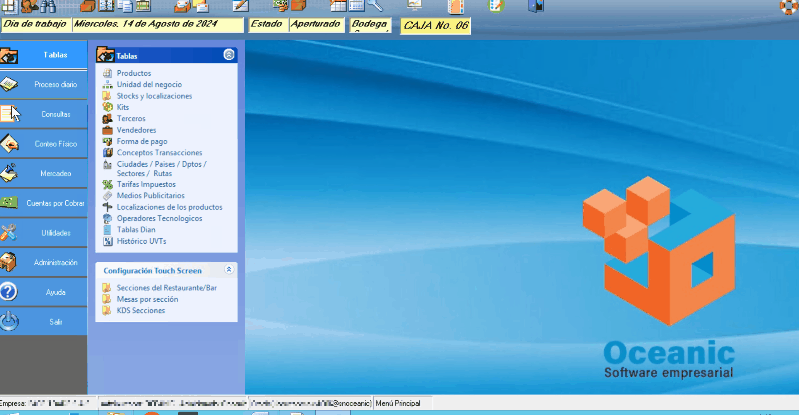The height and width of the screenshot is (415, 799).
Task: Open the Conteo Físico sidebar icon
Action: pos(9,143)
